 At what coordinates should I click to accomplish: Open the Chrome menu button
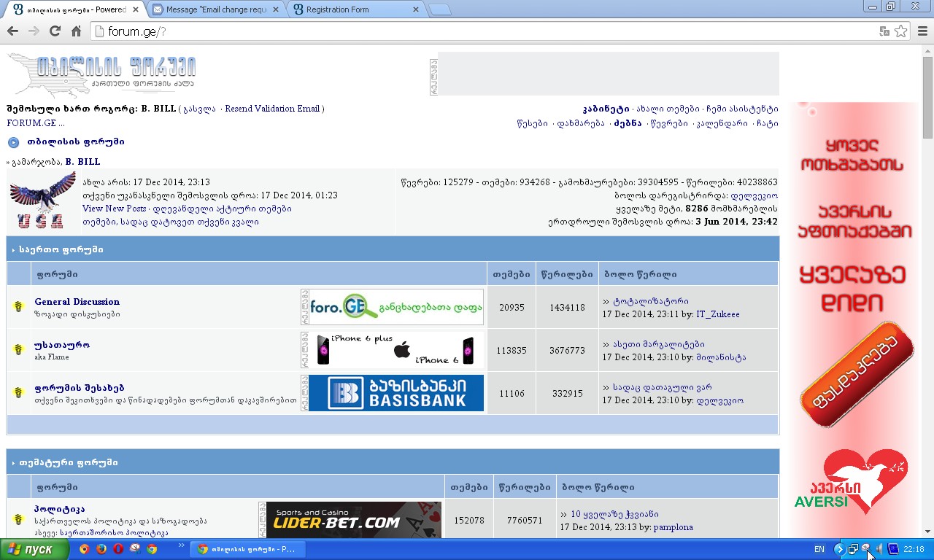pyautogui.click(x=922, y=31)
